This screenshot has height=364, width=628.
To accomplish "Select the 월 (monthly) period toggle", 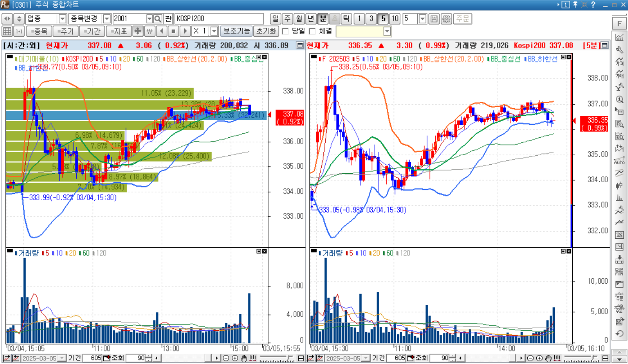I will 299,19.
